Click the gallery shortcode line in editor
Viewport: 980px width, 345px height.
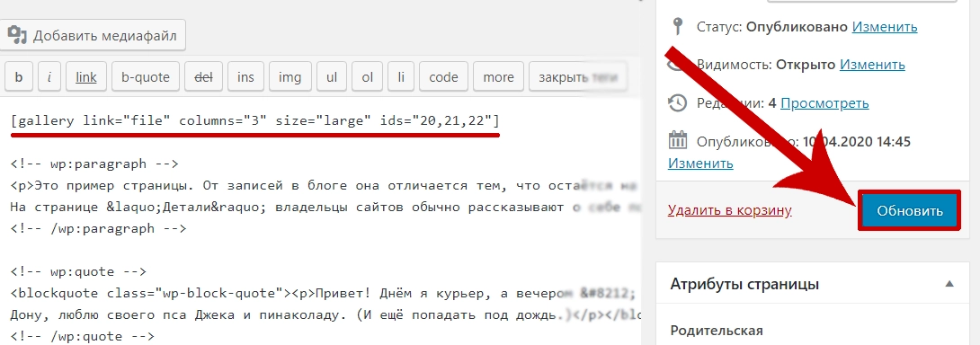click(x=255, y=120)
